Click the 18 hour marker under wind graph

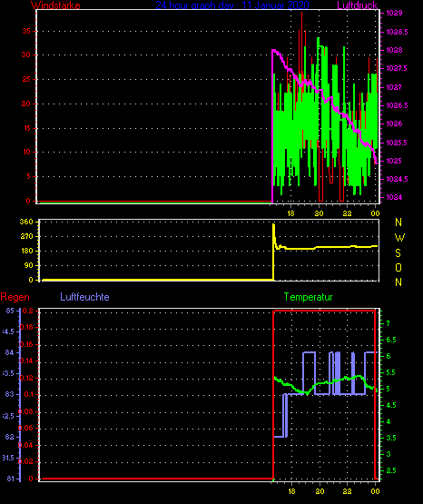290,213
